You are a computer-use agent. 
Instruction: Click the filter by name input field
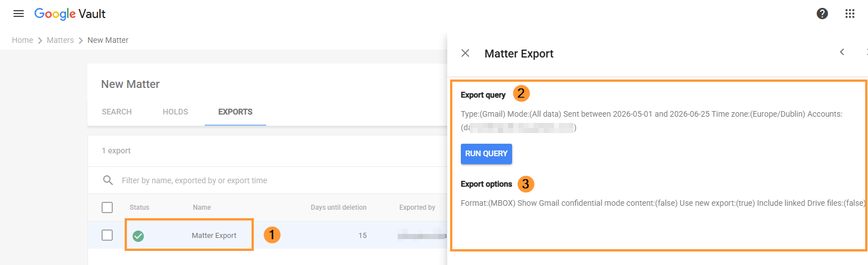(x=195, y=180)
